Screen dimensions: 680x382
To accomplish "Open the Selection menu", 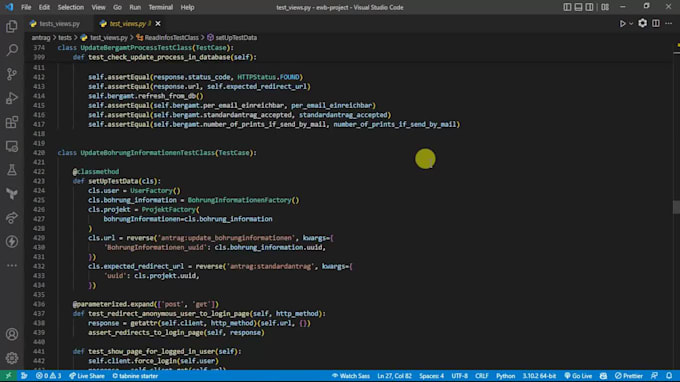I will (x=71, y=7).
